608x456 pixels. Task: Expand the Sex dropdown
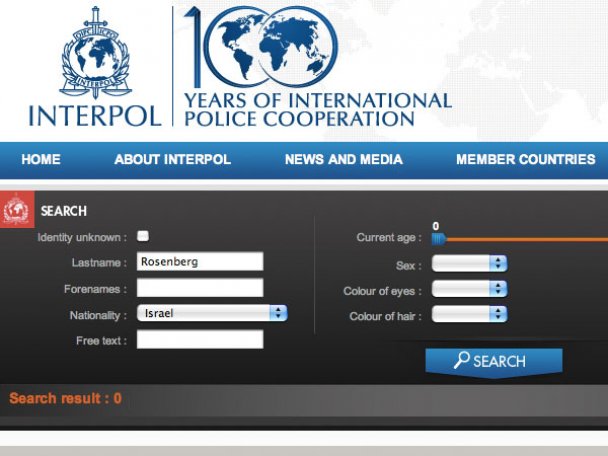pyautogui.click(x=469, y=264)
